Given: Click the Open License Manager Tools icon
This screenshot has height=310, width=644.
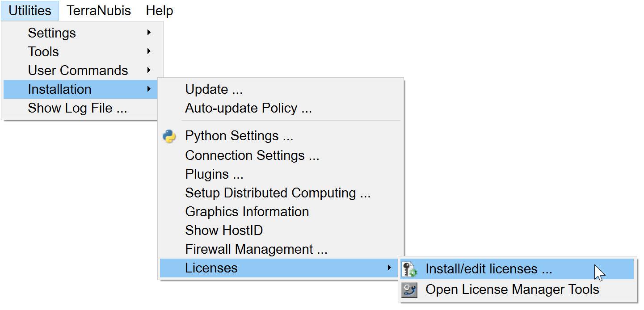Looking at the screenshot, I should click(x=409, y=290).
